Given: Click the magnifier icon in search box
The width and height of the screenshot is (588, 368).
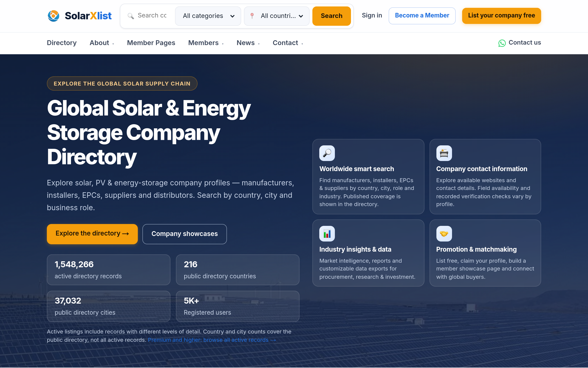Looking at the screenshot, I should [x=131, y=16].
